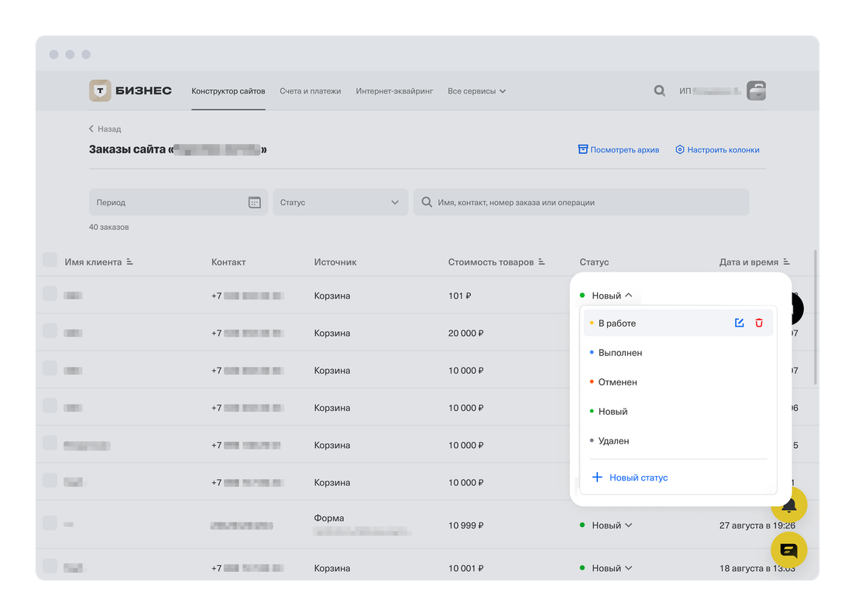Switch to 'Счета и платежи' tab

point(310,91)
